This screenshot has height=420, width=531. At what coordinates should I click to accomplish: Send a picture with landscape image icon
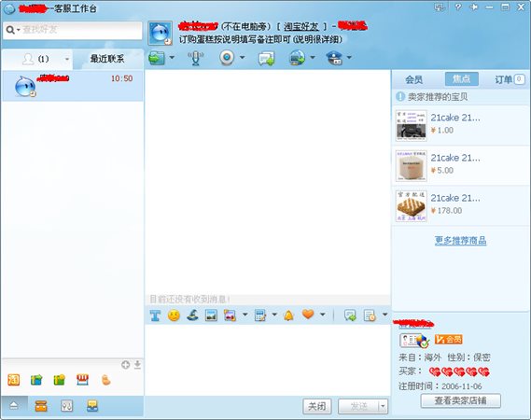point(211,315)
